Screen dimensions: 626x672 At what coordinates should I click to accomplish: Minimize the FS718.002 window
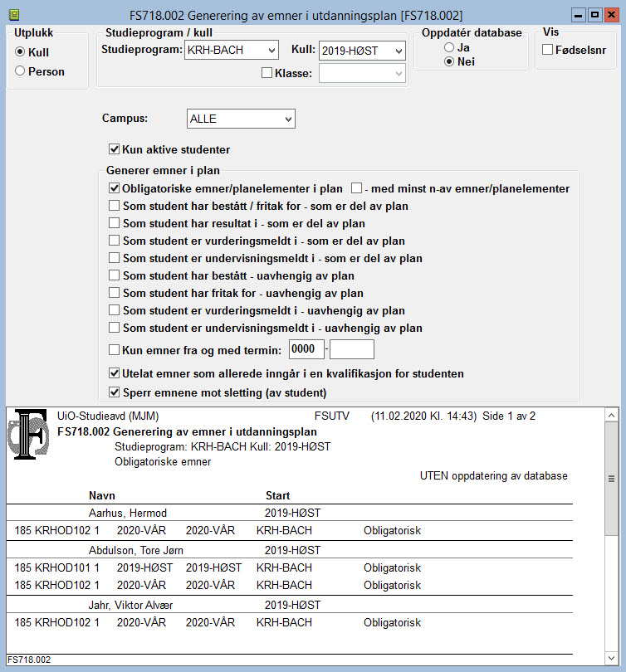(x=578, y=15)
